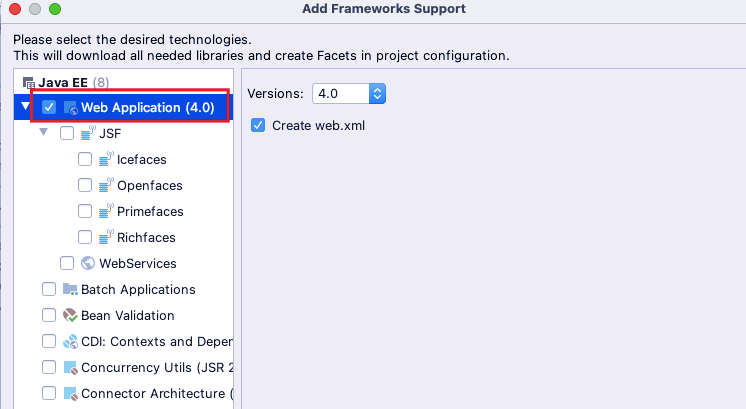Viewport: 746px width, 409px height.
Task: Click the Create web.xml label text
Action: point(318,126)
